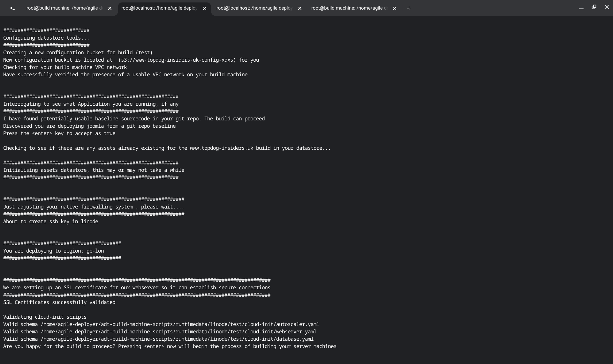Close the rightmost build-machine tab
The height and width of the screenshot is (364, 613).
point(395,9)
